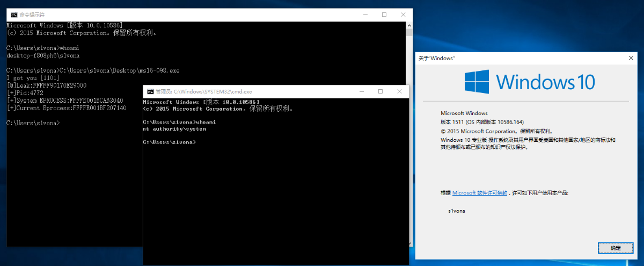
Task: Close the About Windows dialog
Action: tap(631, 57)
